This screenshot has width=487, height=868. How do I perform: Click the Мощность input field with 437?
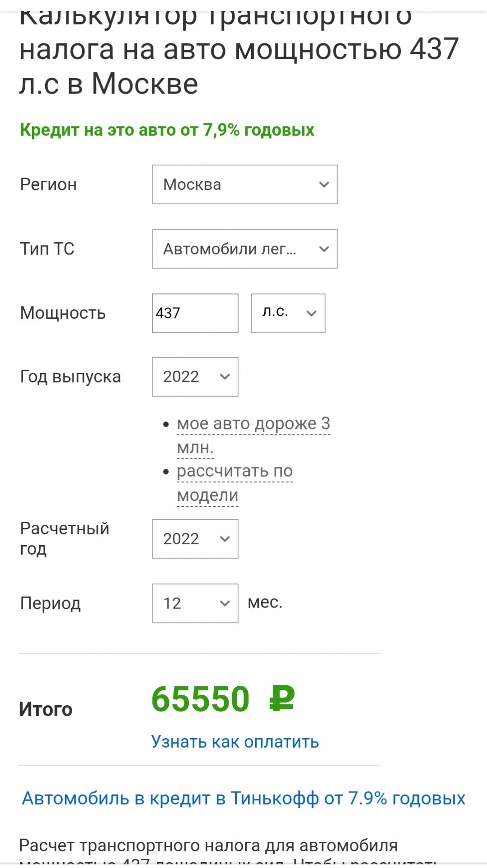195,313
